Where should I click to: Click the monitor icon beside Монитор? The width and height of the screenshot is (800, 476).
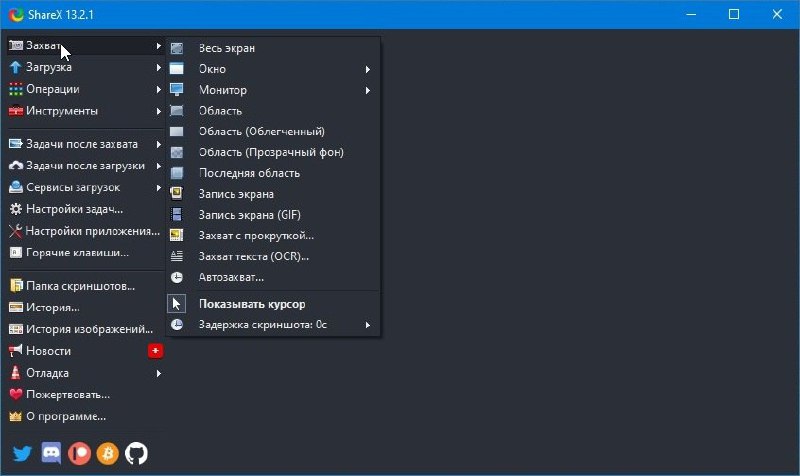point(177,90)
